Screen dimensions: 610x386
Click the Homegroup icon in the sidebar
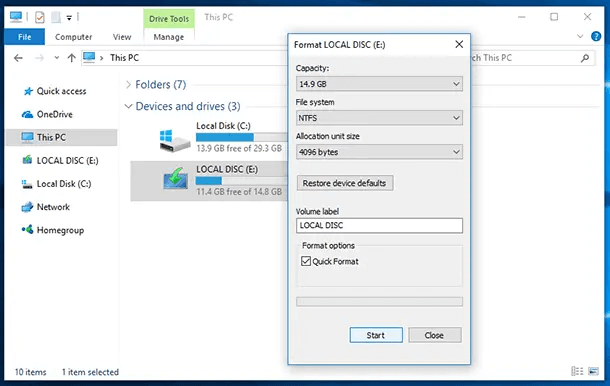27,230
